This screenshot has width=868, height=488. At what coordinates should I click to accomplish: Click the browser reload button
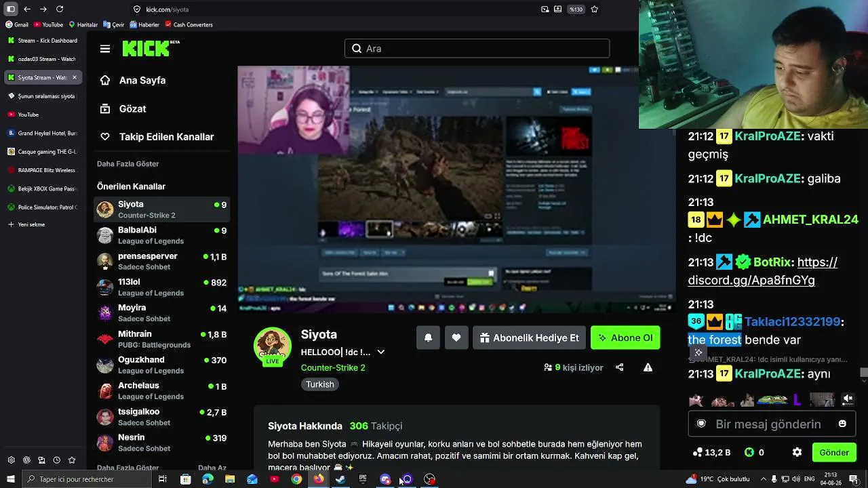[x=60, y=9]
